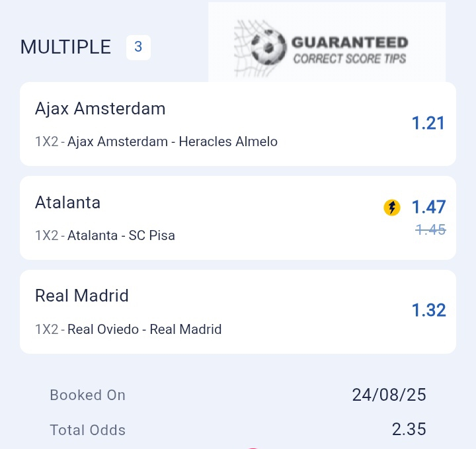This screenshot has height=449, width=476.
Task: Click the 2.35 total odds value
Action: tap(409, 430)
